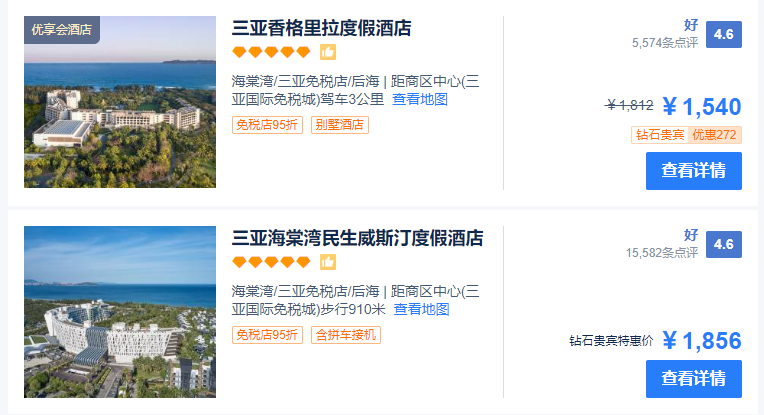This screenshot has height=415, width=764.
Task: Open the 5,574条点评 reviews link
Action: pyautogui.click(x=665, y=43)
